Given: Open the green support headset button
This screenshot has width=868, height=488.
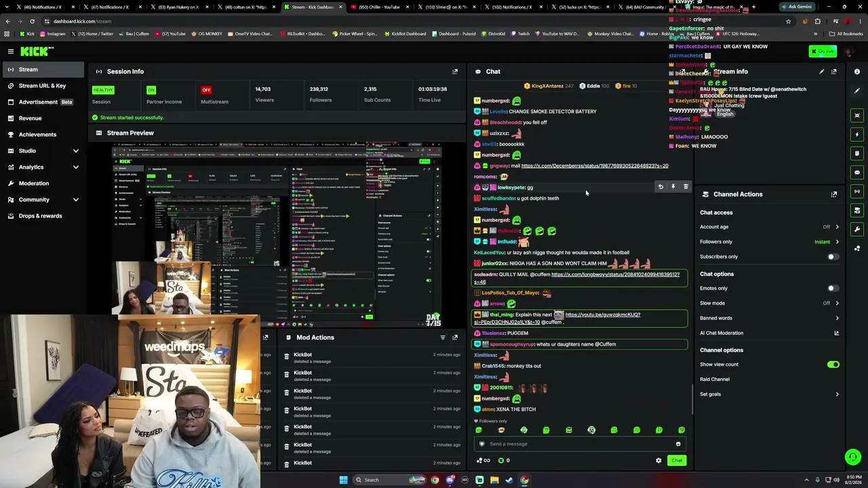Looking at the screenshot, I should tap(853, 457).
